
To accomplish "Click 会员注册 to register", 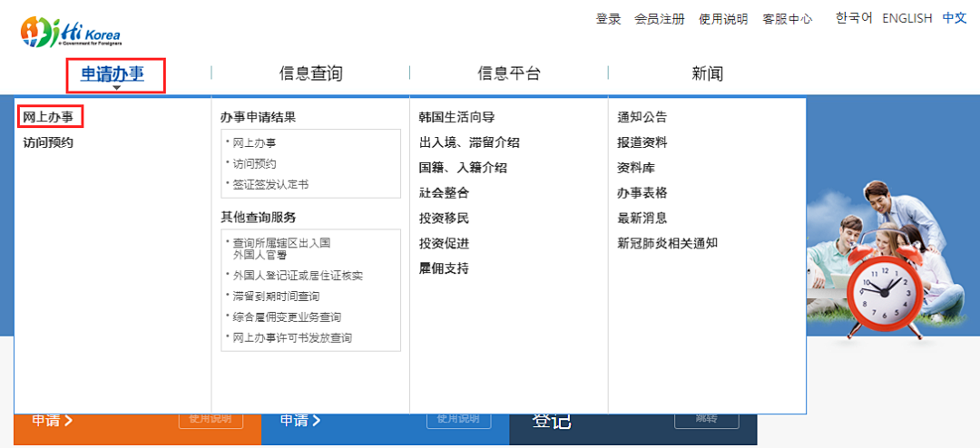I will (660, 19).
